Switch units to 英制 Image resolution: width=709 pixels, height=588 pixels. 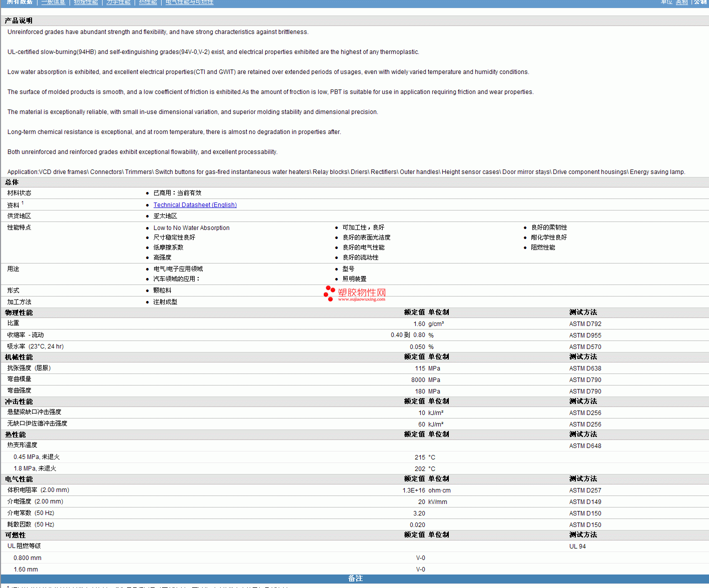point(681,2)
